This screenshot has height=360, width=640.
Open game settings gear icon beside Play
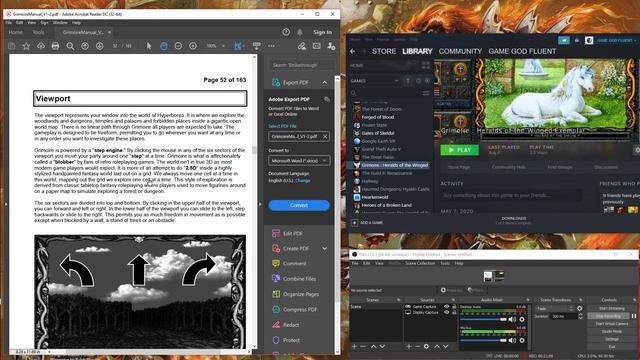pos(637,150)
